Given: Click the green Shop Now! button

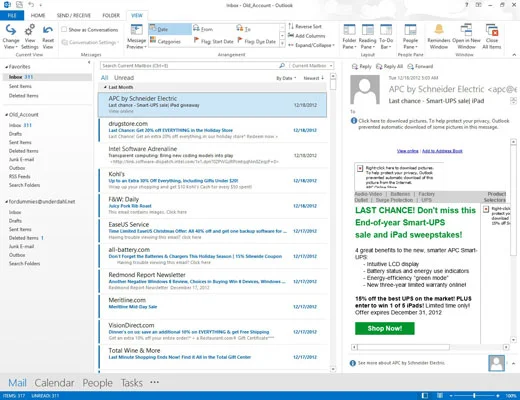Looking at the screenshot, I should [385, 328].
